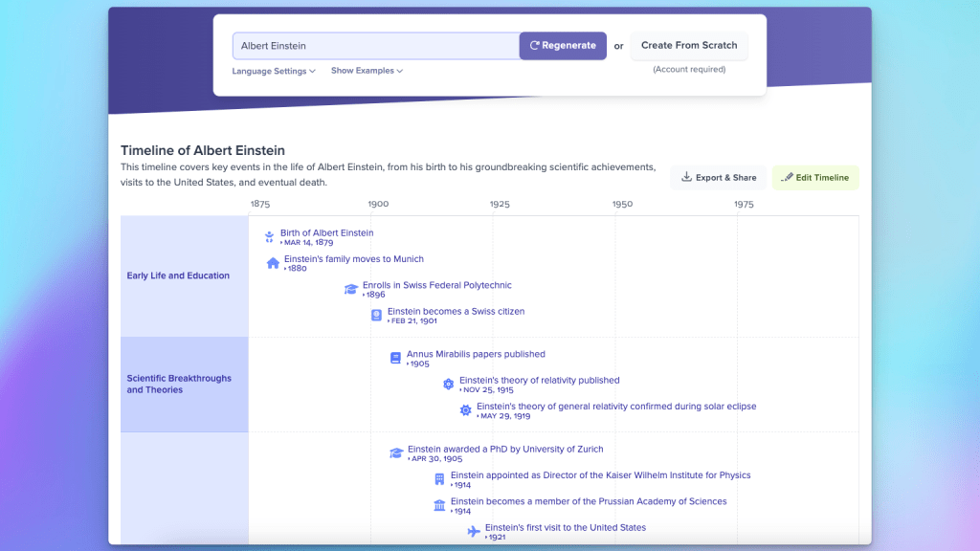Click the Create From Scratch button

(689, 45)
